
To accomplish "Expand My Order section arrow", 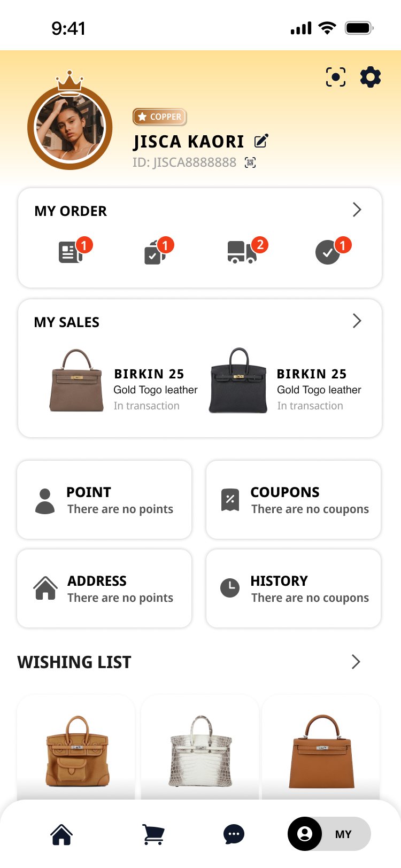I will click(x=357, y=210).
